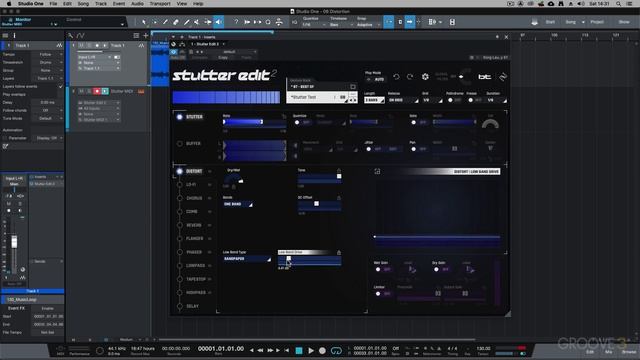Click the Start button in the top right
The width and height of the screenshot is (640, 360).
pos(550,22)
